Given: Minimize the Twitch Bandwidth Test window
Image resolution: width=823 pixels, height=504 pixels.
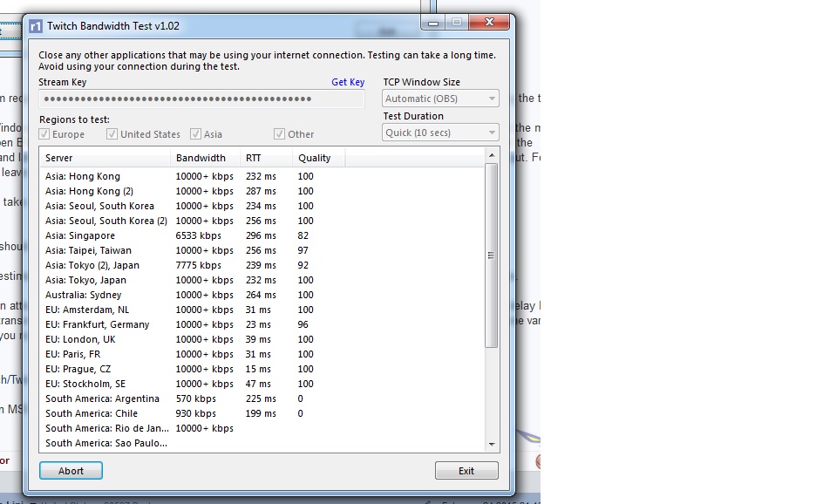Looking at the screenshot, I should 433,22.
